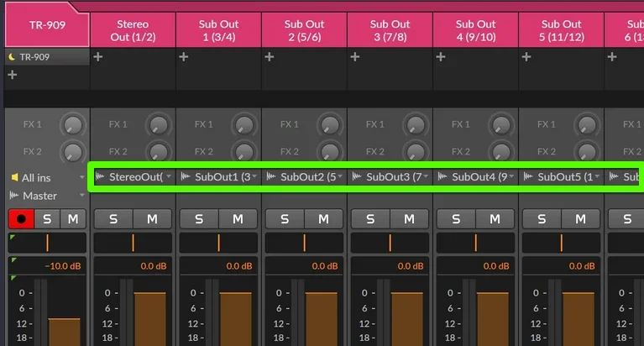Click the record arm button on TR-909
Image resolution: width=644 pixels, height=346 pixels.
21,218
